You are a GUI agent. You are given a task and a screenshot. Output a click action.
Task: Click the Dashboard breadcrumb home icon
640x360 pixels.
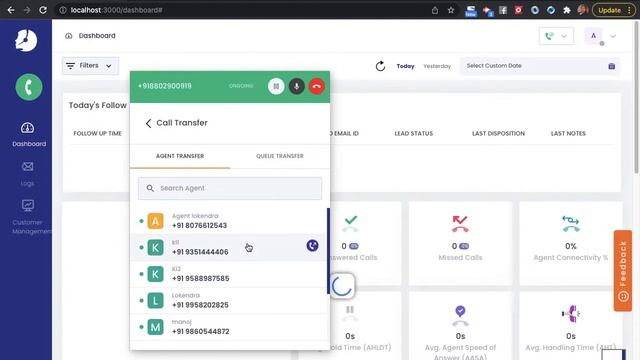69,36
